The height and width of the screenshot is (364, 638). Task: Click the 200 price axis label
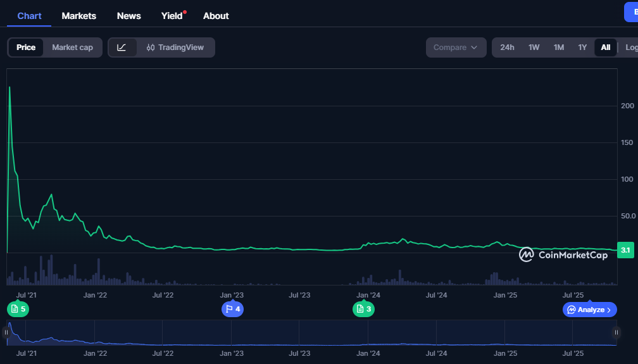tap(627, 106)
